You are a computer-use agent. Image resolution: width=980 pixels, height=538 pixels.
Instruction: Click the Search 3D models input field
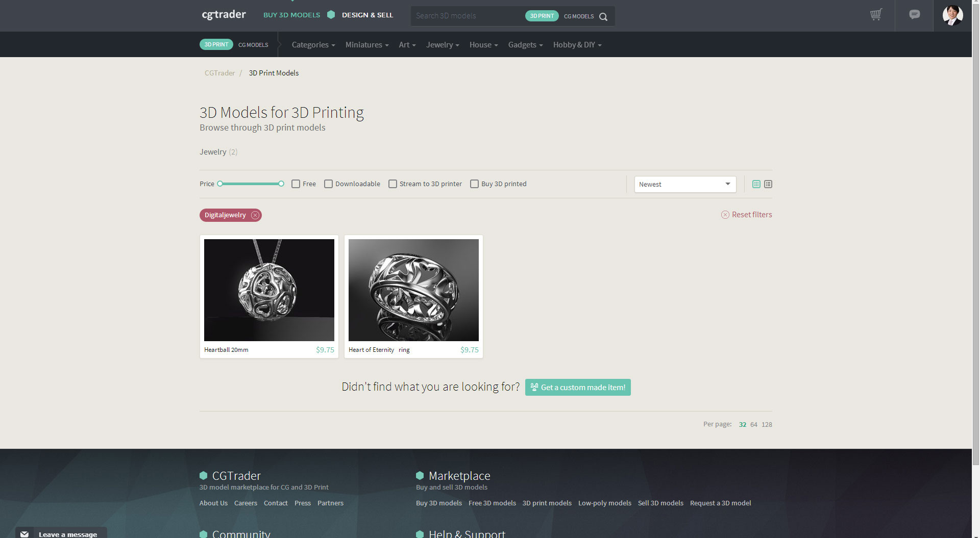pyautogui.click(x=467, y=16)
